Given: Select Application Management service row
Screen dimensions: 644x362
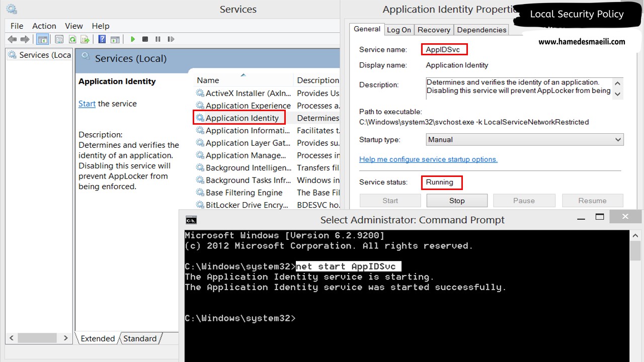Looking at the screenshot, I should (x=267, y=155).
